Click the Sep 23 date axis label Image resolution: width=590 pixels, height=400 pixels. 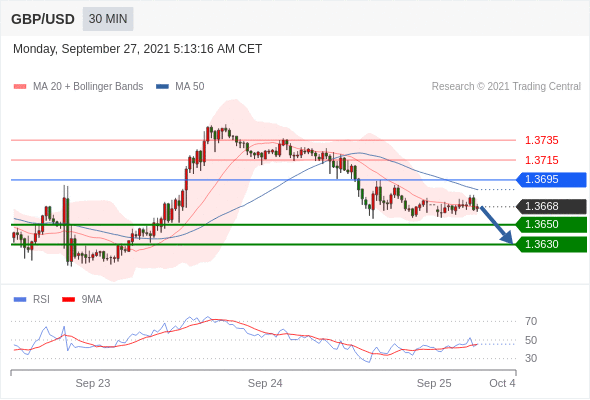[93, 383]
